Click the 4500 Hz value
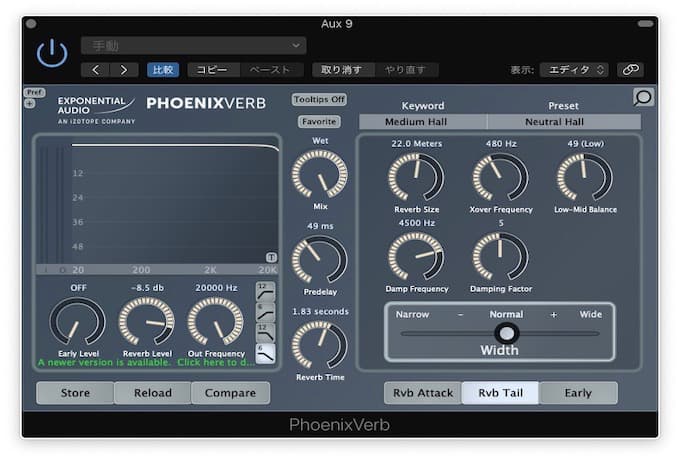 click(x=417, y=223)
